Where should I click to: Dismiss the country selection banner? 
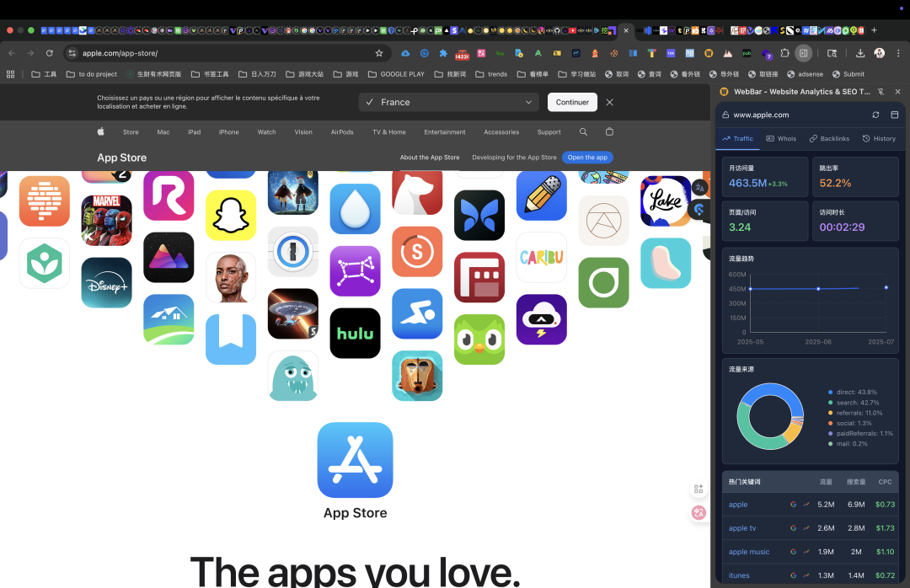(x=609, y=102)
